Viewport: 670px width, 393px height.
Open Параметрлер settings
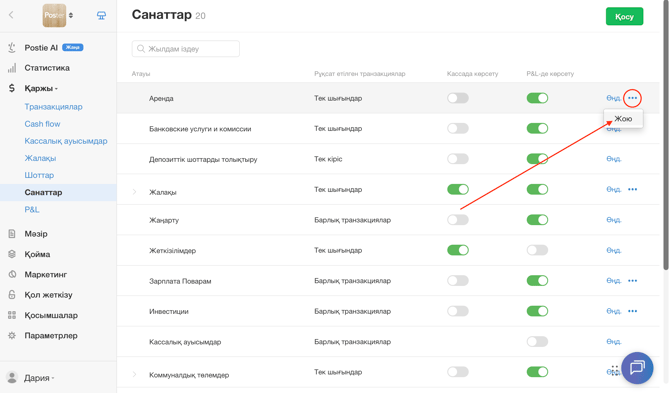(51, 336)
